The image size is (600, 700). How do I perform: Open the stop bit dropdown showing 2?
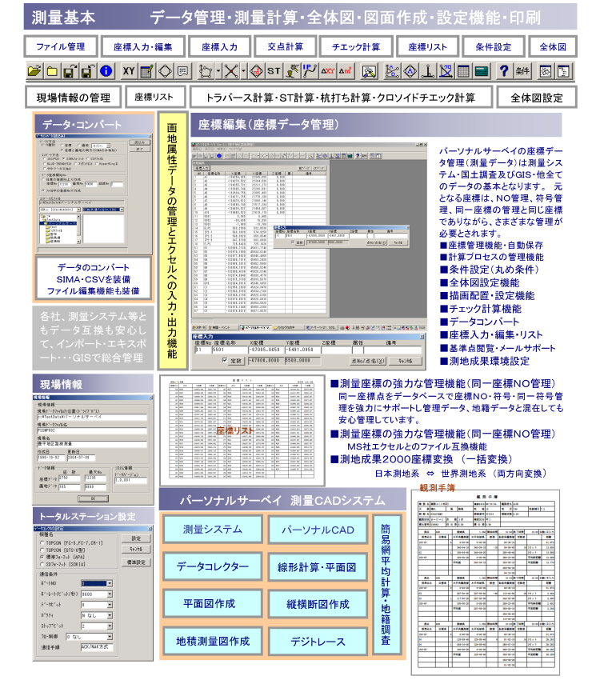[x=110, y=626]
